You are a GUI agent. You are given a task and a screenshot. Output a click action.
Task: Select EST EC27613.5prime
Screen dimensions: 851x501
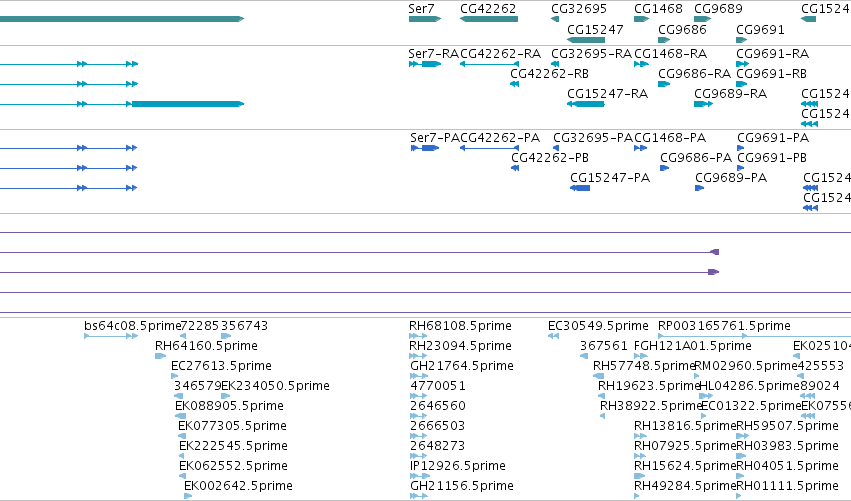(221, 366)
